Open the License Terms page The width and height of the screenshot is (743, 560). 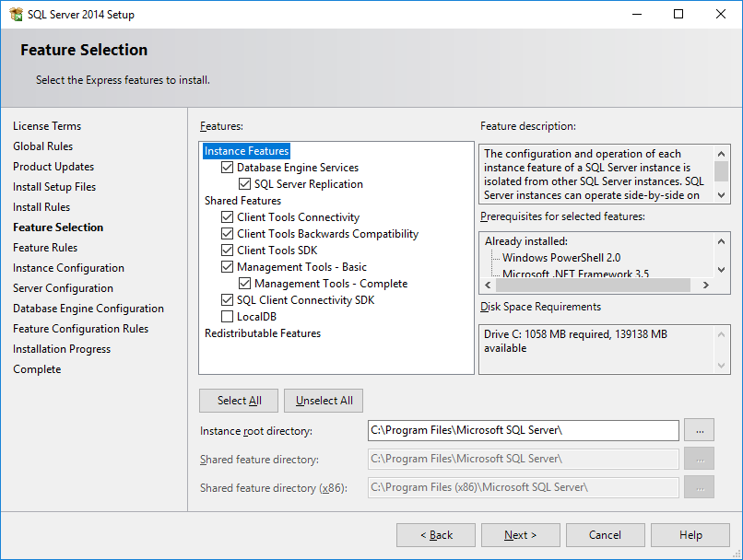click(47, 125)
